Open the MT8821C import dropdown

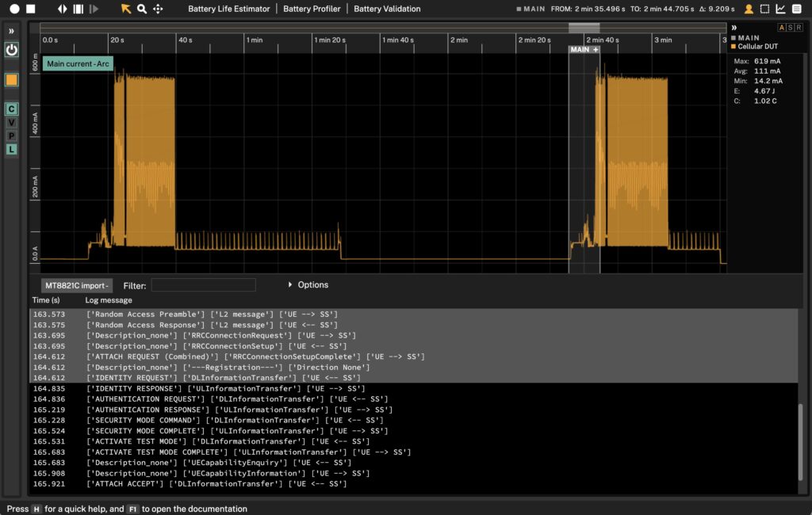[77, 285]
